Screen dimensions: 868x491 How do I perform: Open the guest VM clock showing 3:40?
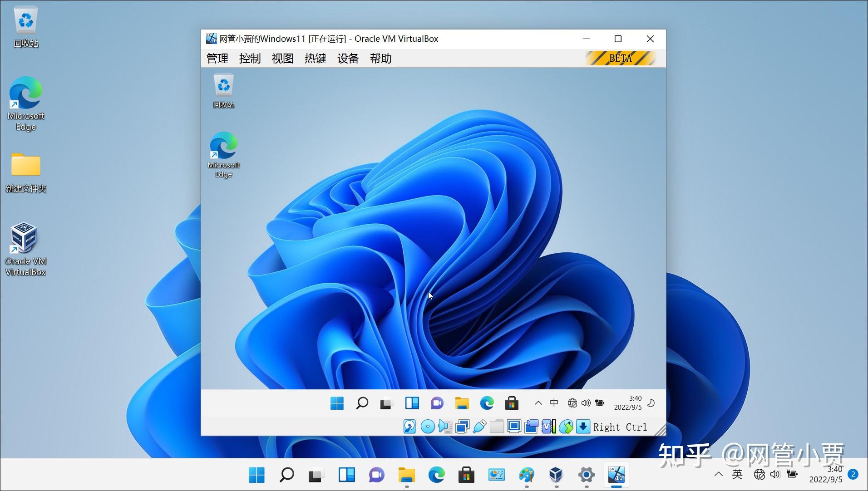tap(628, 403)
